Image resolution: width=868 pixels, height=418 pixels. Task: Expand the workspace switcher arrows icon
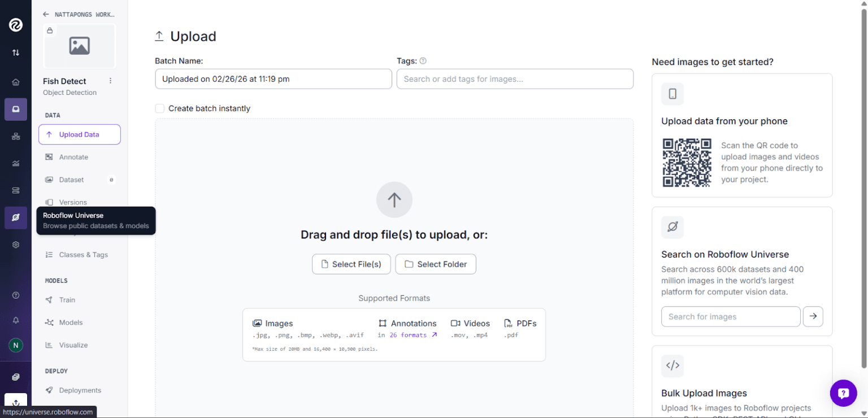click(x=16, y=53)
